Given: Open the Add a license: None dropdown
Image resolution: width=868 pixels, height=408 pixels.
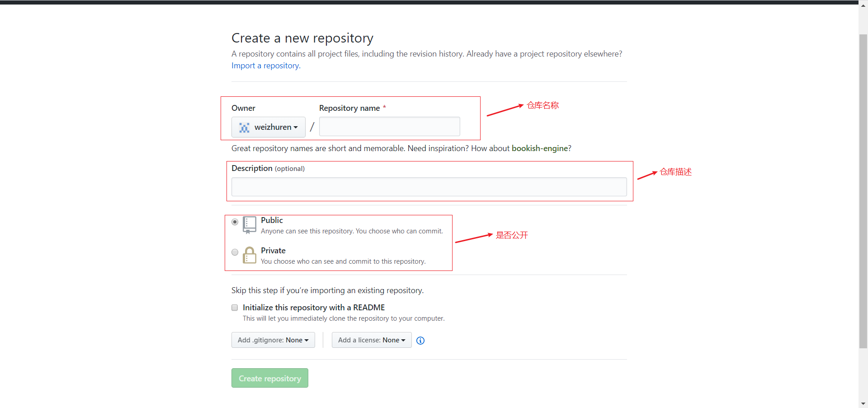Looking at the screenshot, I should [x=372, y=340].
